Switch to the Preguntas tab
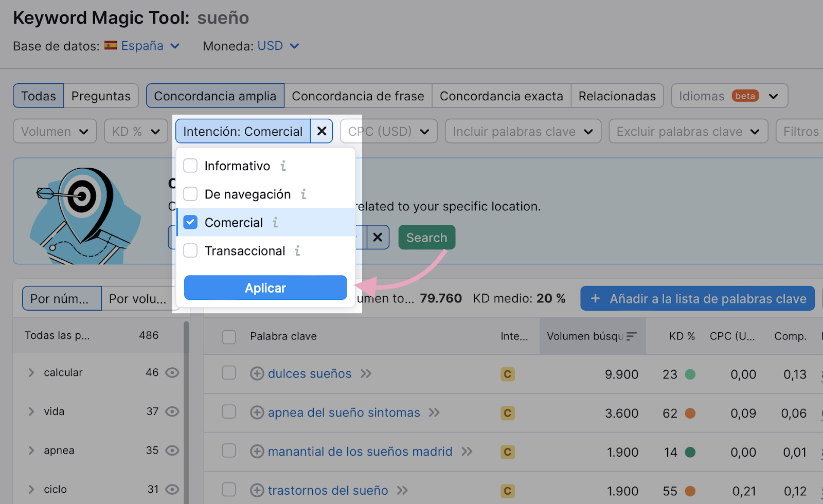The height and width of the screenshot is (504, 823). [101, 96]
